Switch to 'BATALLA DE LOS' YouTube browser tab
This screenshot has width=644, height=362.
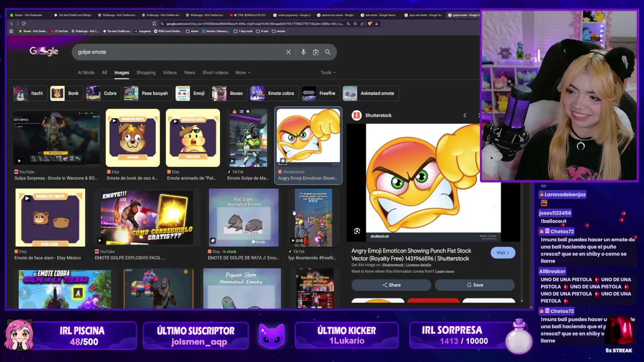point(249,15)
